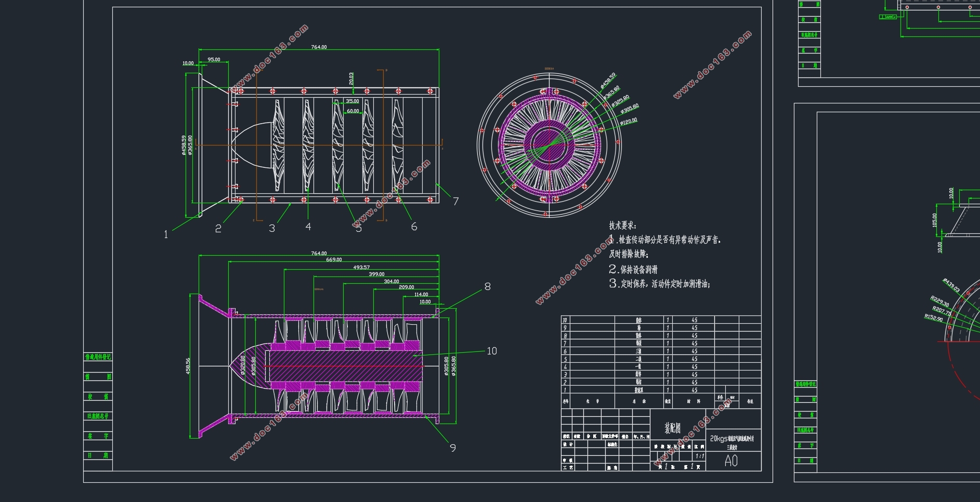Select the 669.00 length dimension
This screenshot has height=502, width=980.
334,260
